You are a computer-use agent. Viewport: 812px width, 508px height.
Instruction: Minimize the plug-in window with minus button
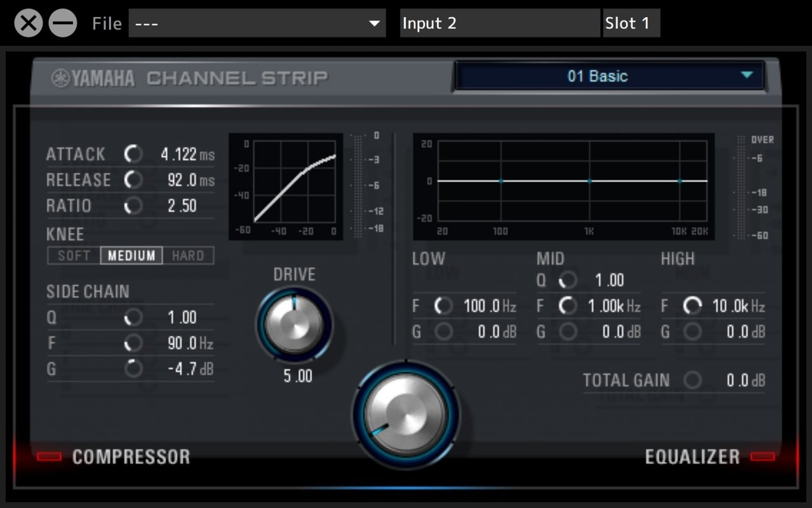coord(63,23)
